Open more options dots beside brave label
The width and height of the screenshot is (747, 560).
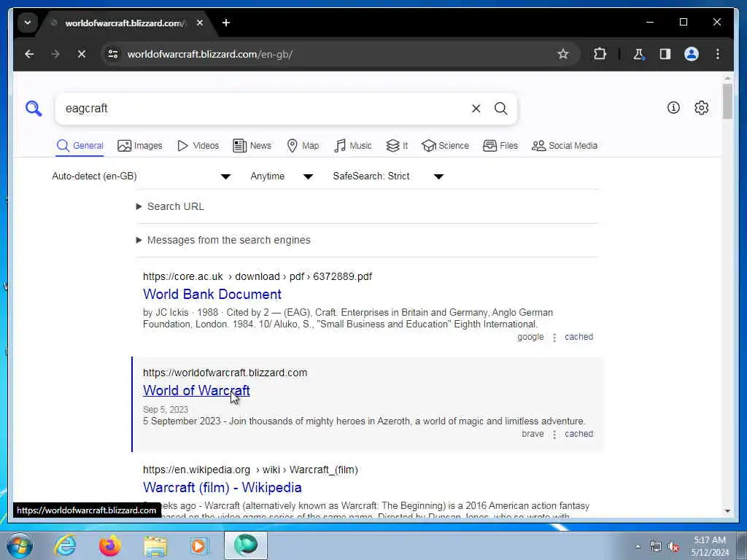pos(554,435)
